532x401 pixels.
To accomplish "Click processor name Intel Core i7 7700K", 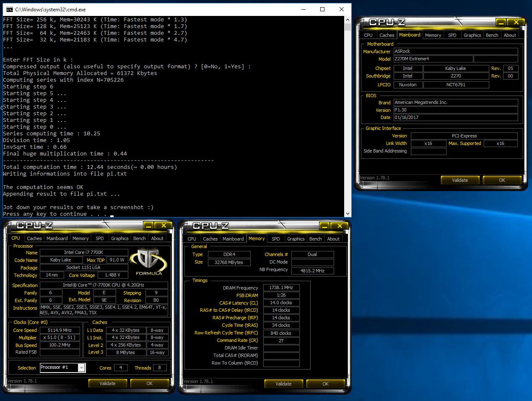I will click(x=83, y=252).
